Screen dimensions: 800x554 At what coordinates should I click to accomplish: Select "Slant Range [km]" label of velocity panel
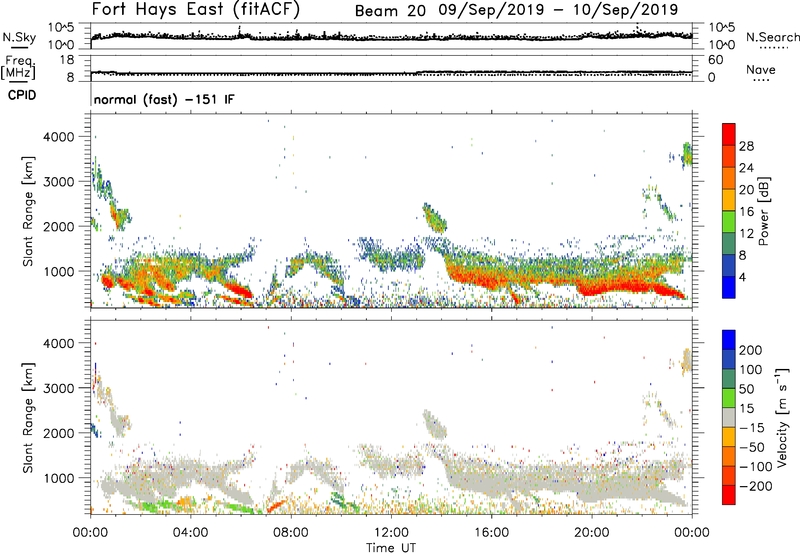pos(28,418)
